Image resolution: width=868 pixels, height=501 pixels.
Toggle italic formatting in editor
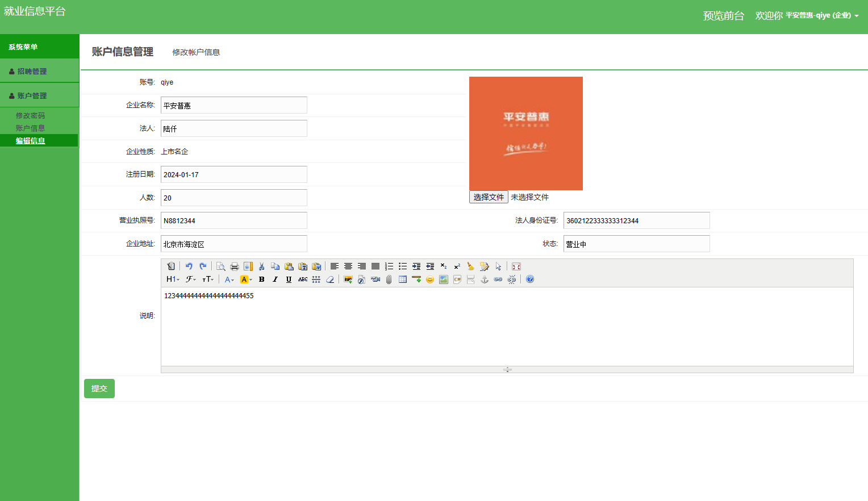(275, 279)
